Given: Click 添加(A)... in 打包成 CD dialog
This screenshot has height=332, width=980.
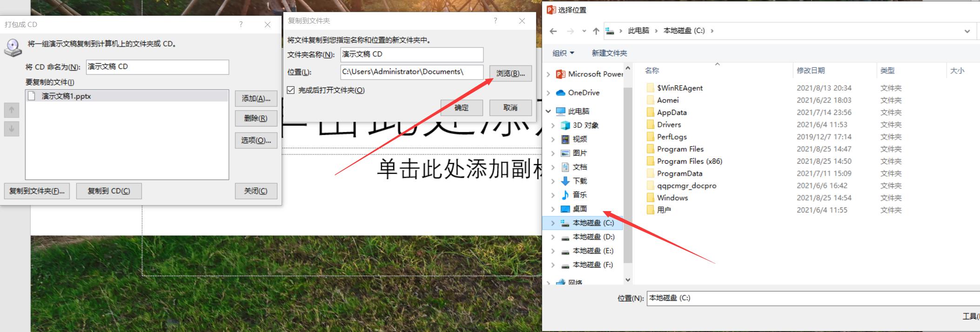Looking at the screenshot, I should click(x=256, y=99).
